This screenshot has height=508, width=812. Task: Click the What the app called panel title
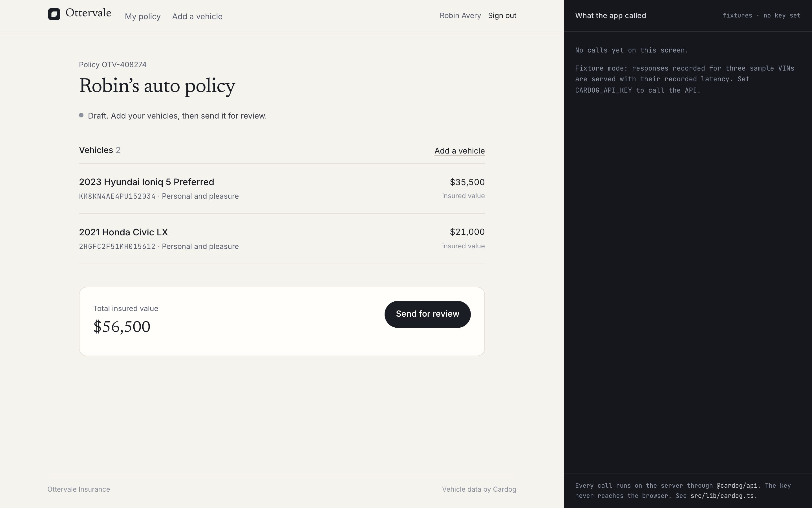point(610,16)
